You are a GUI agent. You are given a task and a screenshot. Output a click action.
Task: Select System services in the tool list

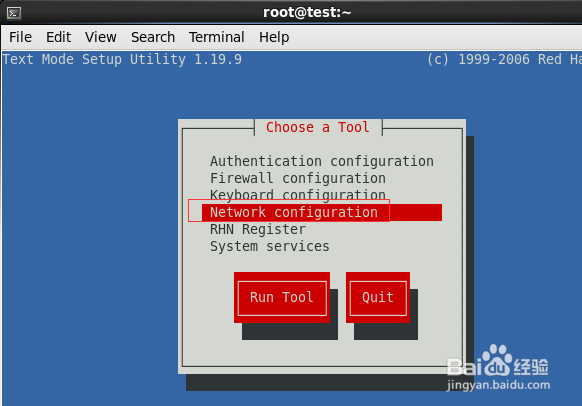tap(270, 246)
